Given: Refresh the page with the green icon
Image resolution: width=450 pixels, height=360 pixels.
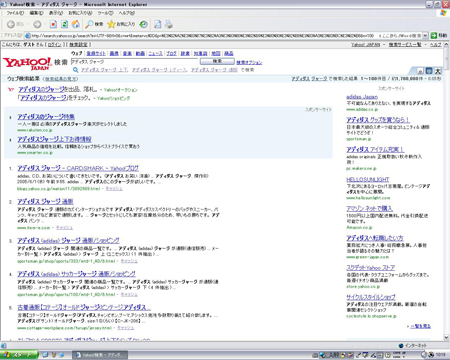Looking at the screenshot, I should click(x=65, y=24).
